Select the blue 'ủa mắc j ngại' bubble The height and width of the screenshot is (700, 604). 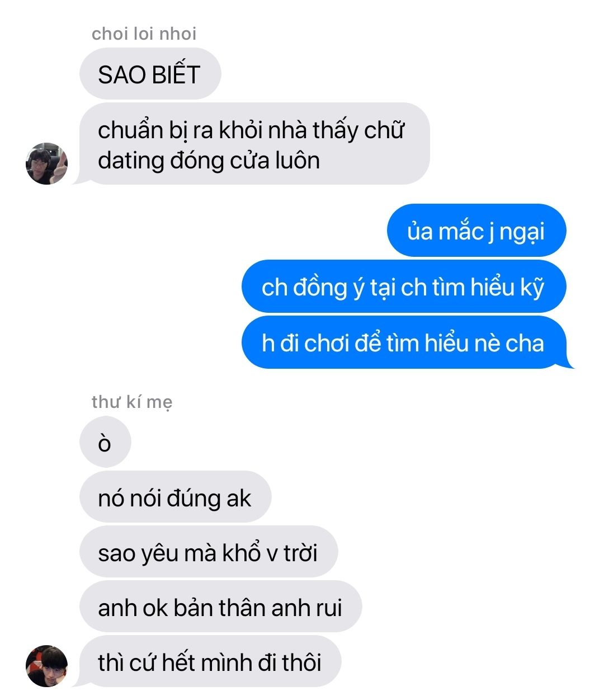(476, 231)
